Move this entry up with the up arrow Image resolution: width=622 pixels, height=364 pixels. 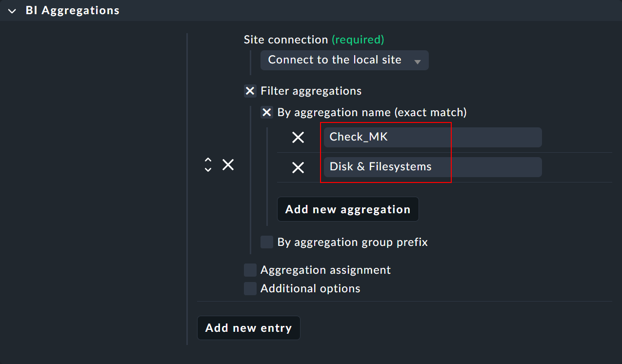coord(208,160)
